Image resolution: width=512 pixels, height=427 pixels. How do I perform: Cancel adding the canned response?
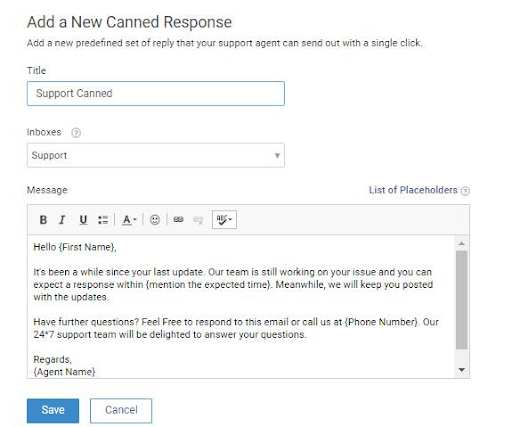click(x=121, y=411)
